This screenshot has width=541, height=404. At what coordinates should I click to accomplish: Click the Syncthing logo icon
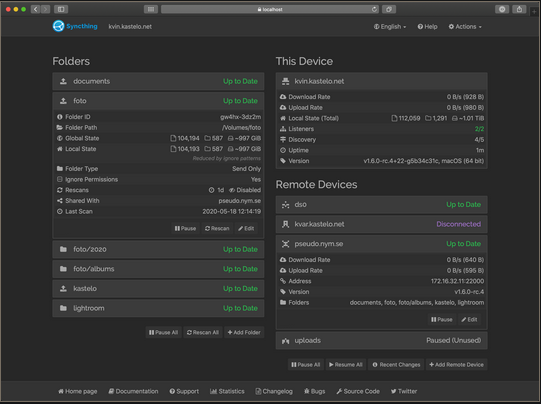pos(58,26)
